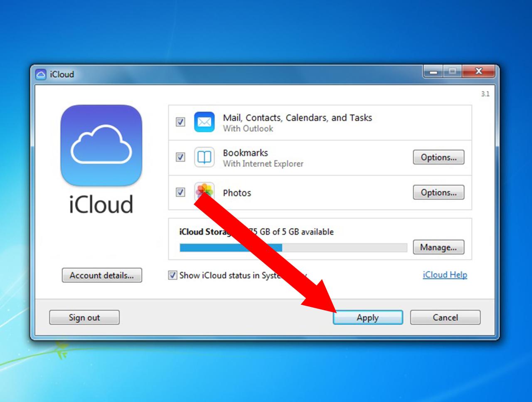Toggle the Bookmarks checkbox
532x402 pixels.
(x=180, y=157)
